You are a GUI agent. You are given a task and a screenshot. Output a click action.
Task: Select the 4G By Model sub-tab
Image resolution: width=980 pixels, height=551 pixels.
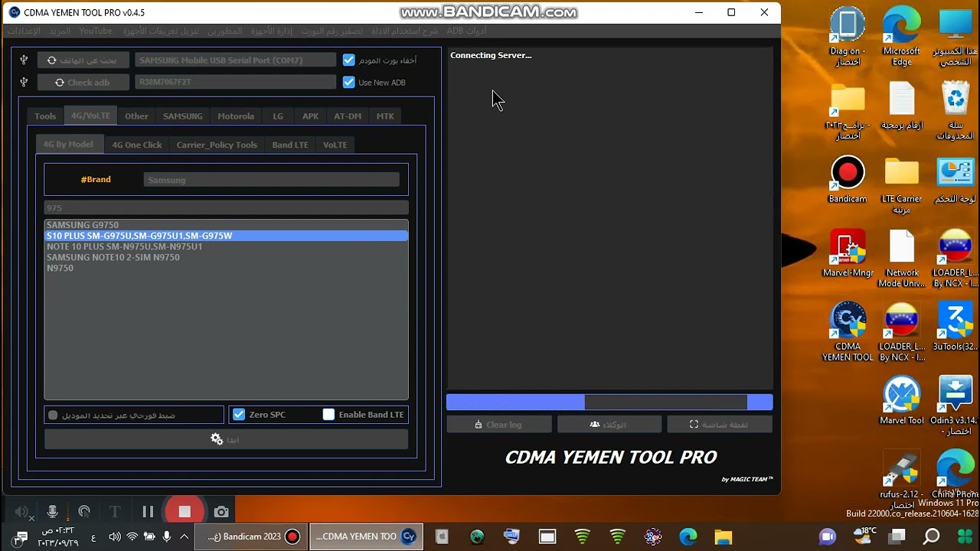click(68, 144)
